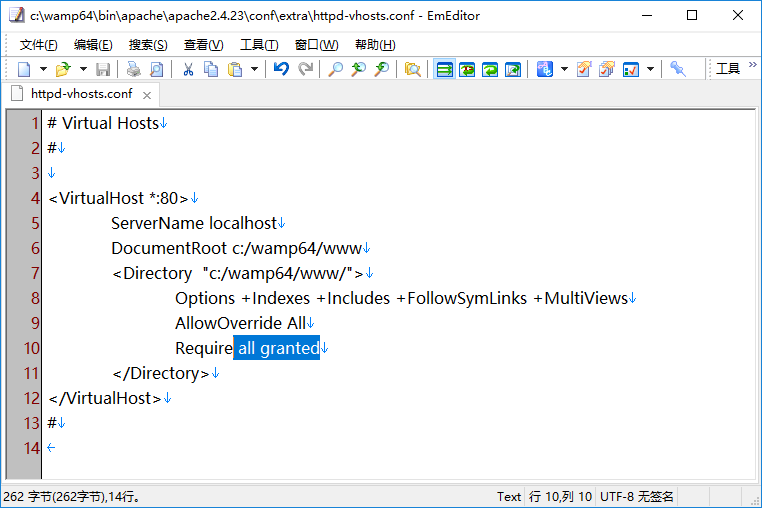Click '+FollowSymLinks' option text

point(462,298)
